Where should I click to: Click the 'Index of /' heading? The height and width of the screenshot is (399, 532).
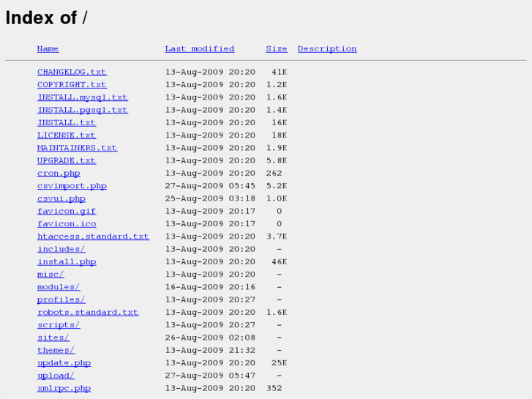coord(47,18)
